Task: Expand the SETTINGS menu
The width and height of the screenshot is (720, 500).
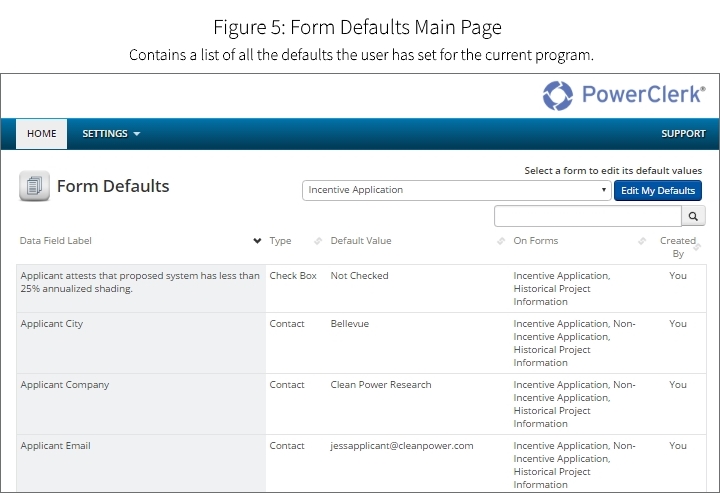Action: (111, 133)
